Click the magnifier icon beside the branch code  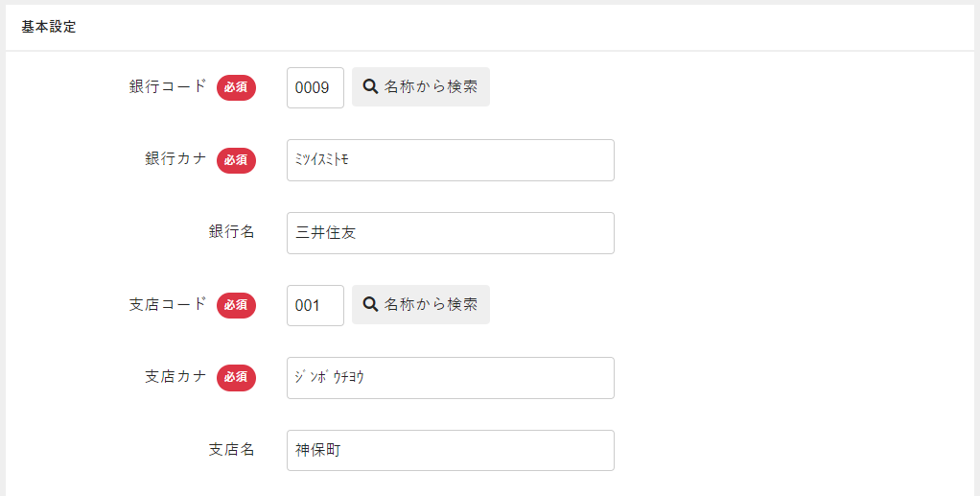370,304
